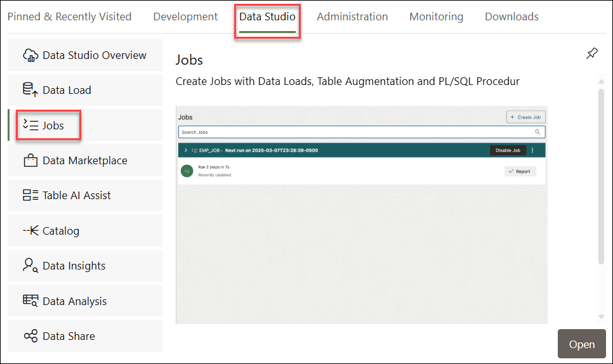Pin the Jobs panel with pin icon
This screenshot has width=613, height=364.
pos(591,54)
